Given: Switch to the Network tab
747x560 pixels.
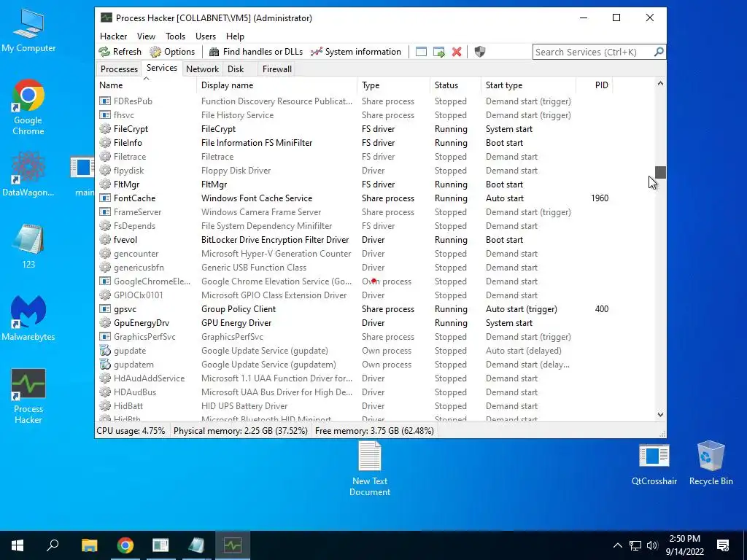Looking at the screenshot, I should 203,69.
